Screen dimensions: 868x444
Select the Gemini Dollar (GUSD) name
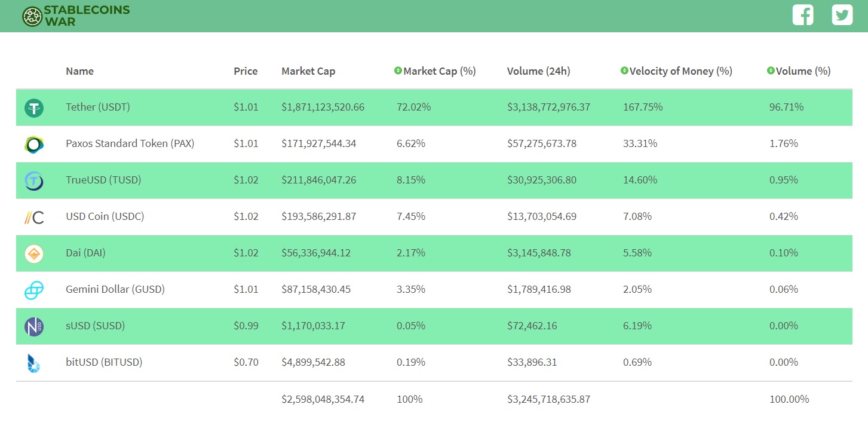tap(115, 290)
